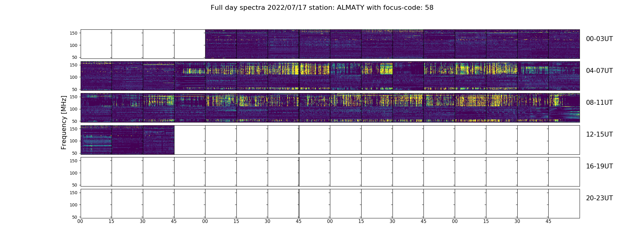This screenshot has width=644, height=245.
Task: Click the '100' tick on 16-19UT row
Action: point(74,173)
